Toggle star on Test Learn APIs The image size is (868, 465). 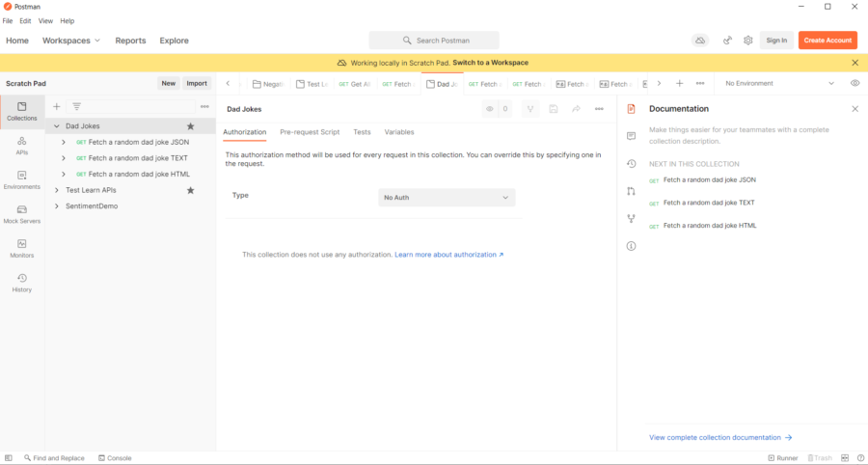[x=190, y=190]
